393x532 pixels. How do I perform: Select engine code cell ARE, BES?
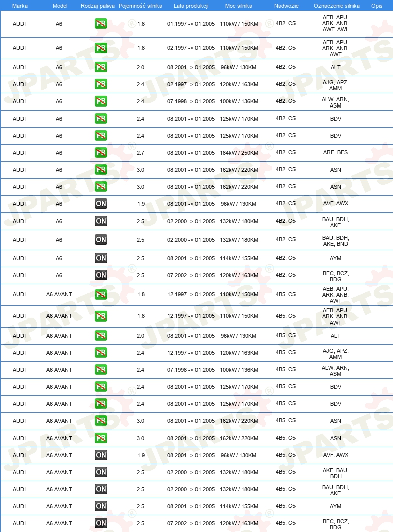(335, 152)
